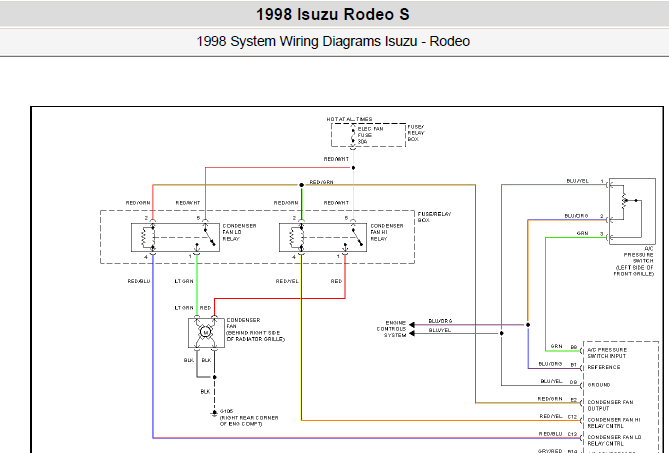
Task: Click the LO relay coil symbol
Action: 146,237
